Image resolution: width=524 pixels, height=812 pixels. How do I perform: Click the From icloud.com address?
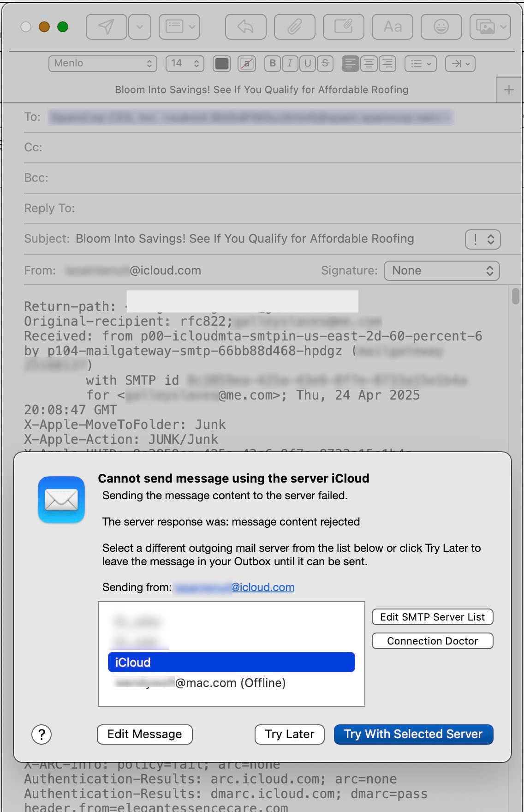click(133, 270)
